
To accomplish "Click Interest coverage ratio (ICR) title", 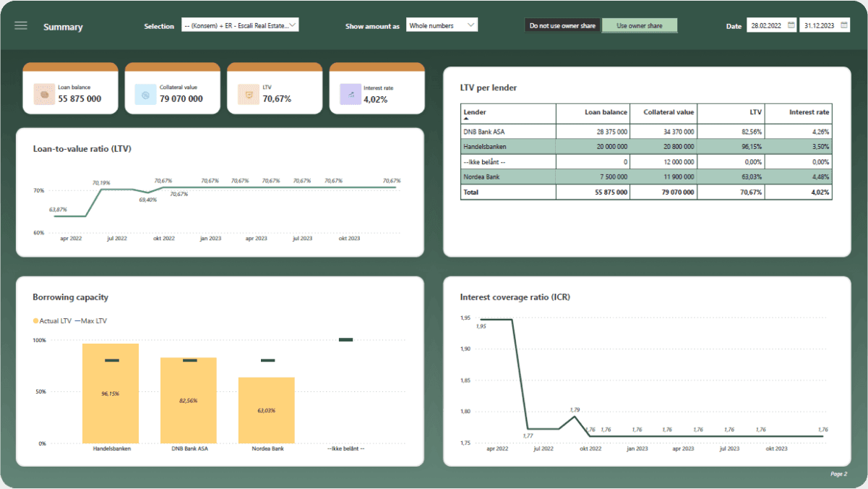I will point(515,297).
